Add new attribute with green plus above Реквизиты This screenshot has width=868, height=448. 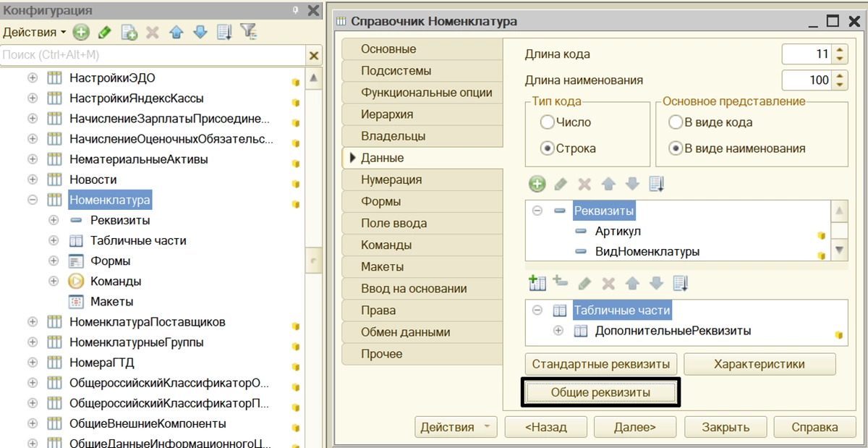[x=537, y=184]
